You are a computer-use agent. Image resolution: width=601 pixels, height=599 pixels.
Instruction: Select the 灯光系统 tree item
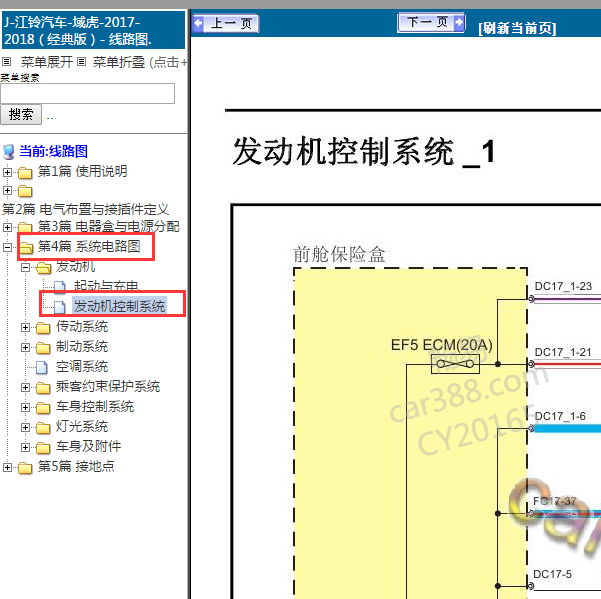(82, 426)
